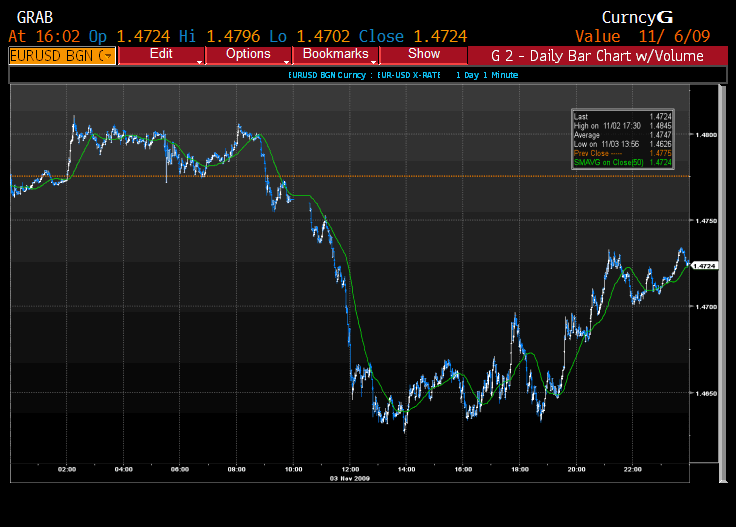The image size is (736, 527).
Task: Click the G 2 Daily Bar Chart title
Action: click(x=600, y=55)
